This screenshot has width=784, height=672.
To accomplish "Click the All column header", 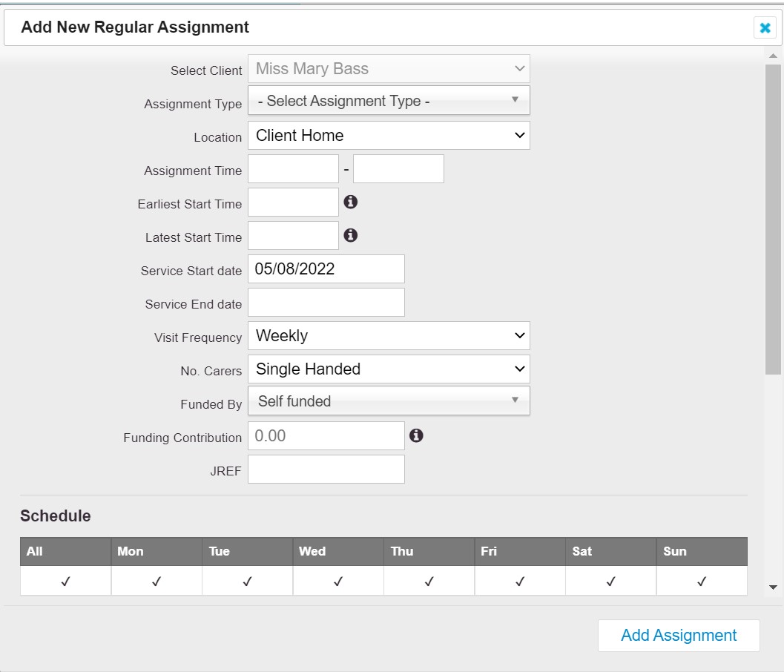I will [65, 552].
